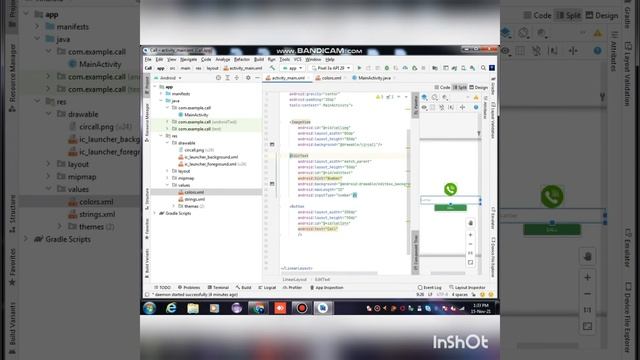This screenshot has height=360, width=640.
Task: Toggle the Build Variants side tab in sharp window
Action: [147, 262]
